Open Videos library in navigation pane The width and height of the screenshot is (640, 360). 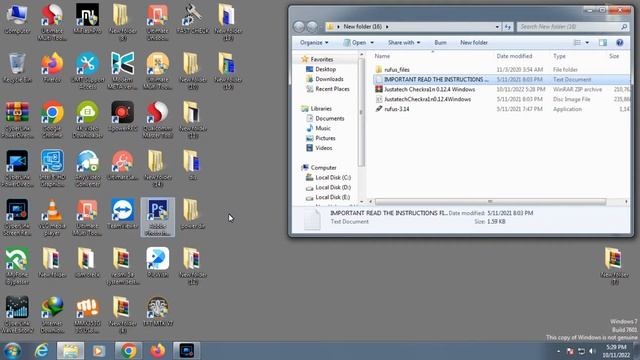(323, 148)
